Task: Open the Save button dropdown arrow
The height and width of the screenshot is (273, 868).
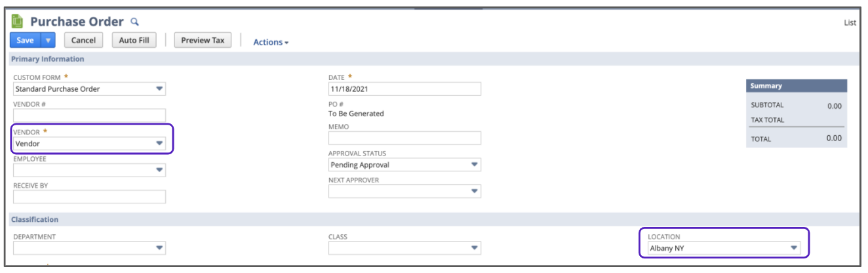Action: coord(48,40)
